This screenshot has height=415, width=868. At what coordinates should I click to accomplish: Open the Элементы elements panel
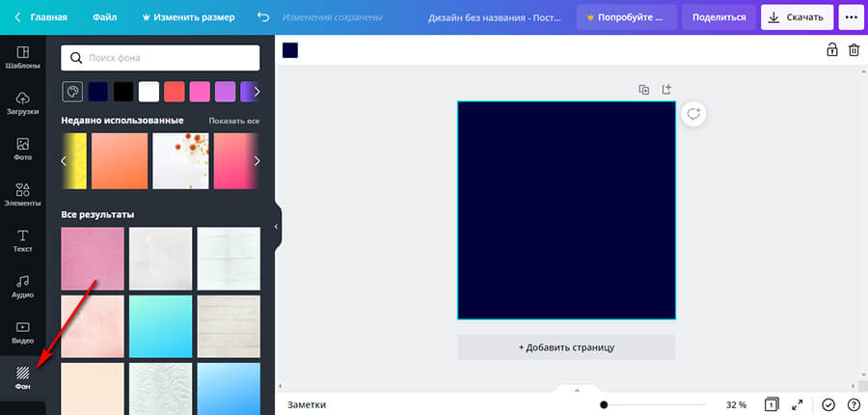point(21,194)
